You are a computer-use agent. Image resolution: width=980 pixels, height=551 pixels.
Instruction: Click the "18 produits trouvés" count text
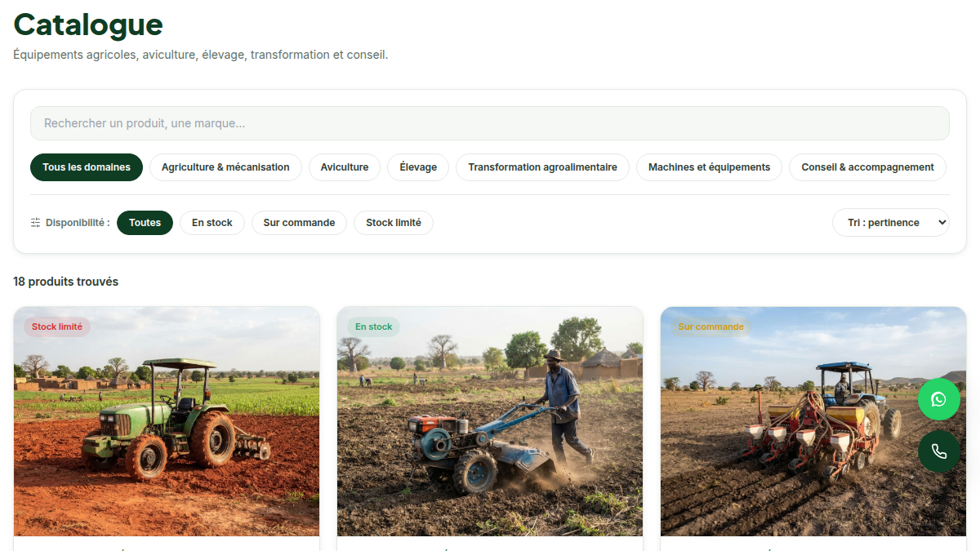click(x=65, y=282)
